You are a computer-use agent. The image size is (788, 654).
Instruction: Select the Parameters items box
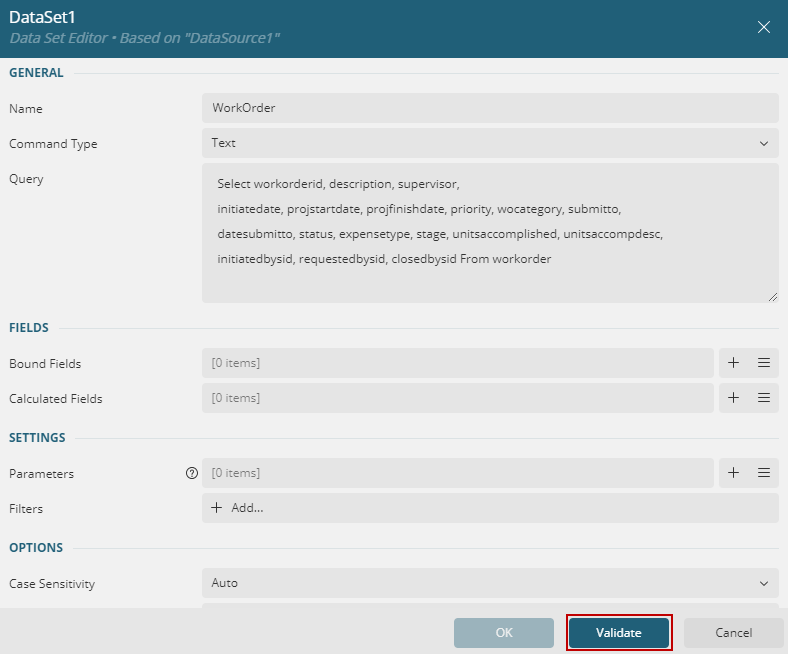coord(457,473)
